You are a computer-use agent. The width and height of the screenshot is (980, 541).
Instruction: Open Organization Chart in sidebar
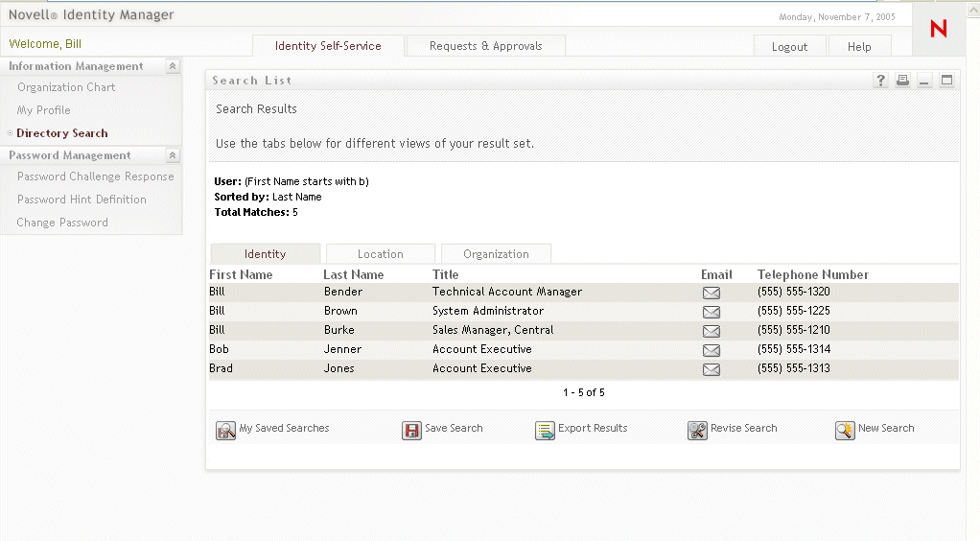click(66, 87)
